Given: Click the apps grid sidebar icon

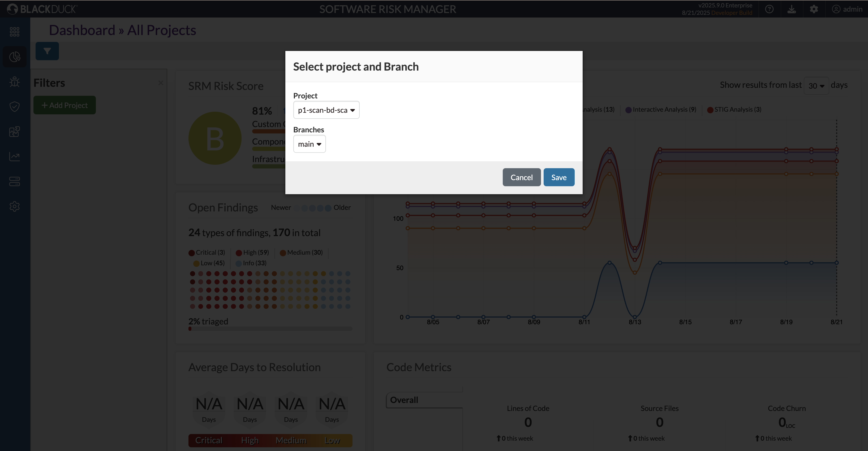Looking at the screenshot, I should coord(15,32).
